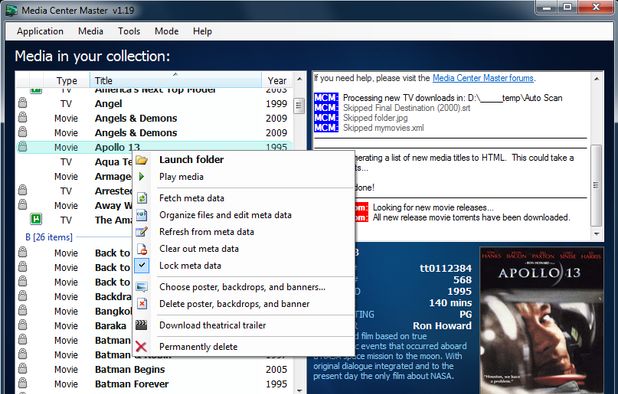
Task: Click the lock icon on Apollo 13 row
Action: (x=23, y=147)
